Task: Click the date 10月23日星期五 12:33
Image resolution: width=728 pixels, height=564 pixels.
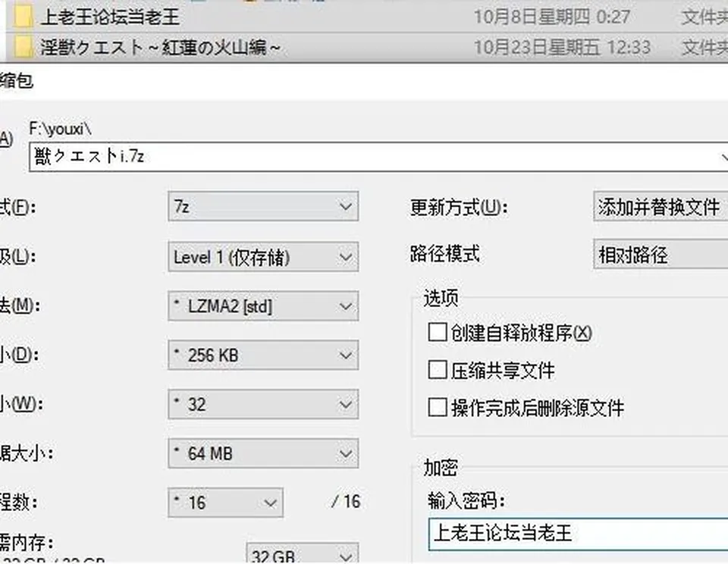Action: [562, 48]
